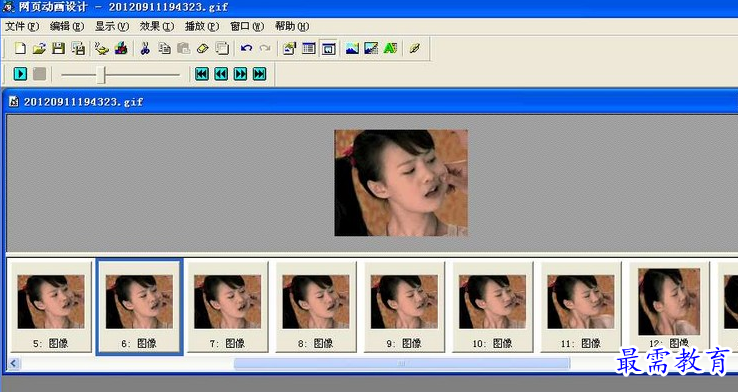Jump to the first frame

point(202,74)
